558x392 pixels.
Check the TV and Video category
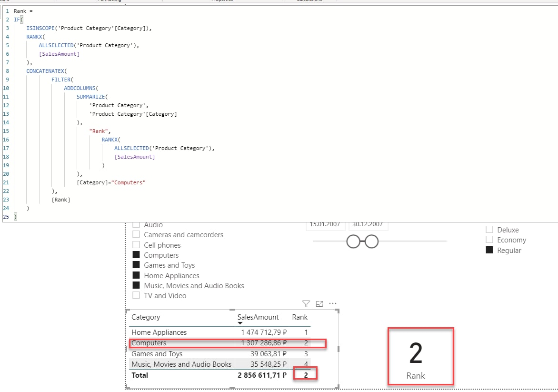136,295
